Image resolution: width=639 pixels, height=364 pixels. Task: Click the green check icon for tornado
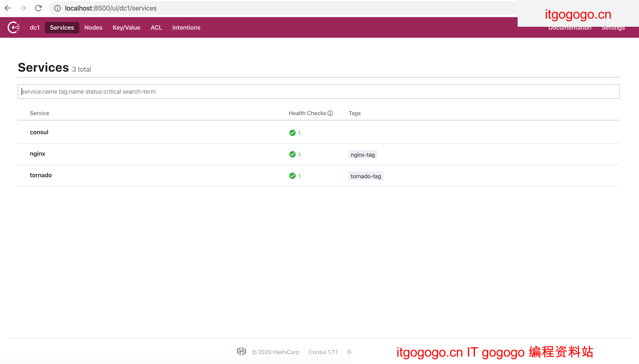pyautogui.click(x=292, y=176)
